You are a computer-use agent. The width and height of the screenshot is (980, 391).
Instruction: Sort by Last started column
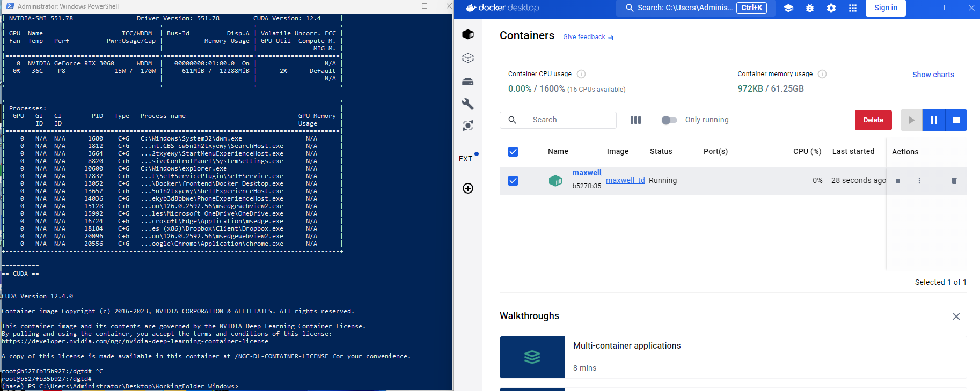point(853,151)
